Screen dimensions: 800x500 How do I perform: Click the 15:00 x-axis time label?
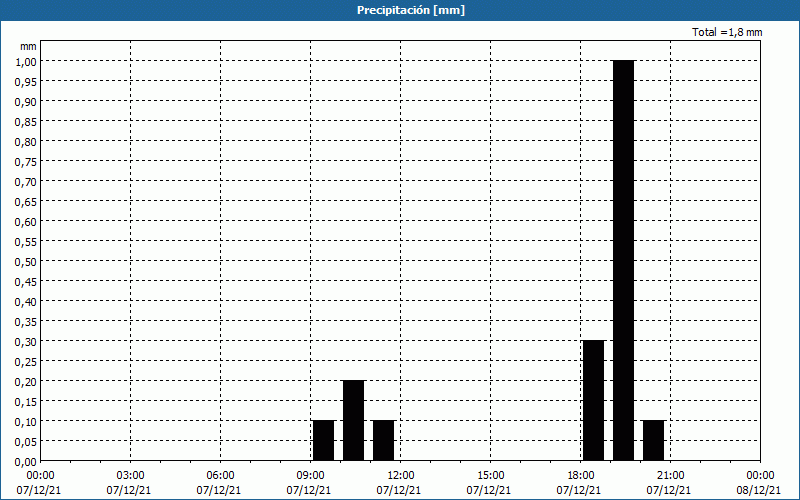coord(490,475)
